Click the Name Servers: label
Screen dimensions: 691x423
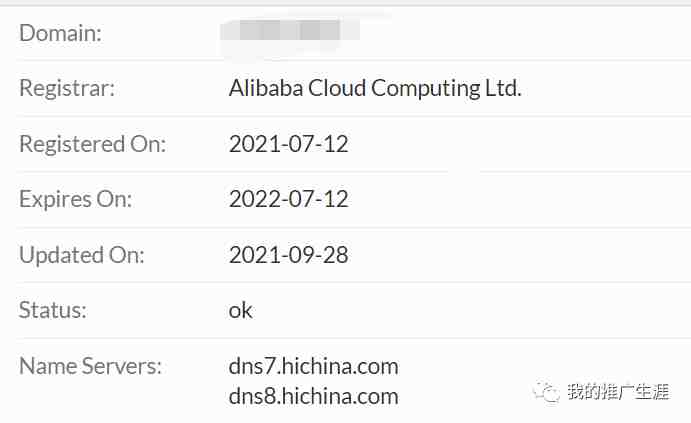tap(90, 366)
